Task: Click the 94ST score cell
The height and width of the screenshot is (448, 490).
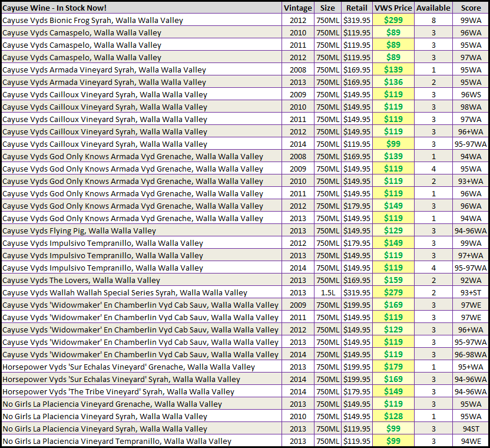Action: point(471,429)
